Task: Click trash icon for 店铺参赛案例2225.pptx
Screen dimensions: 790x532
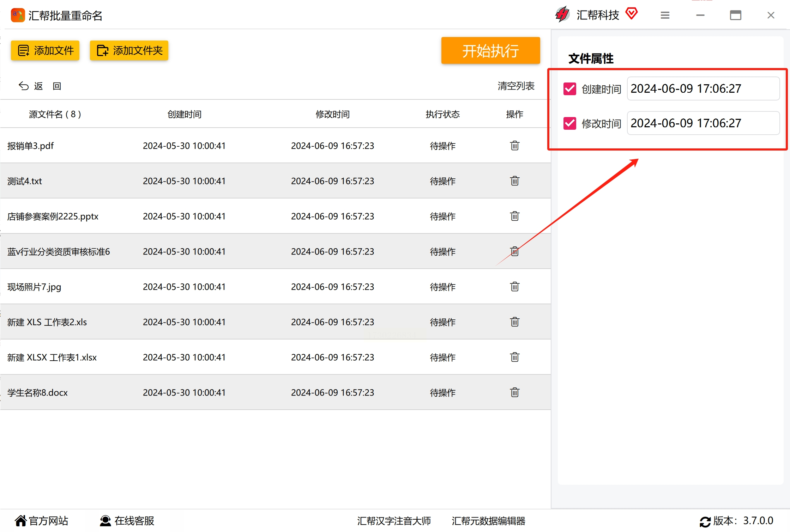Action: click(514, 216)
